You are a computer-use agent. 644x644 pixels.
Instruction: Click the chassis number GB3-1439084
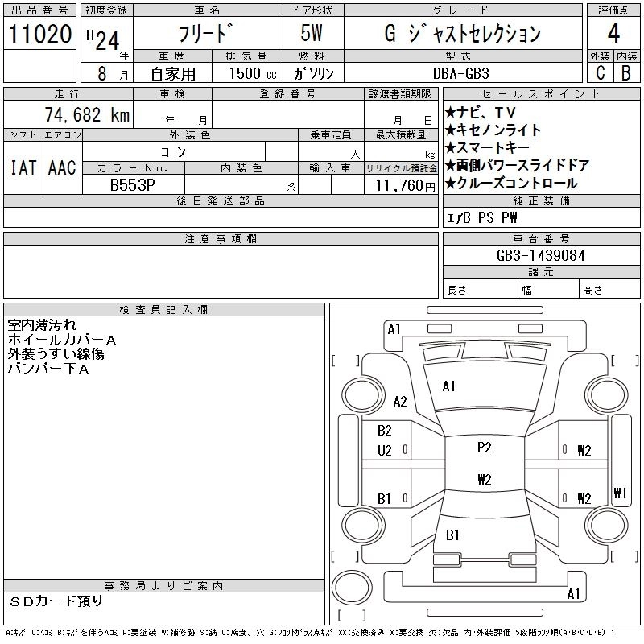pyautogui.click(x=541, y=256)
